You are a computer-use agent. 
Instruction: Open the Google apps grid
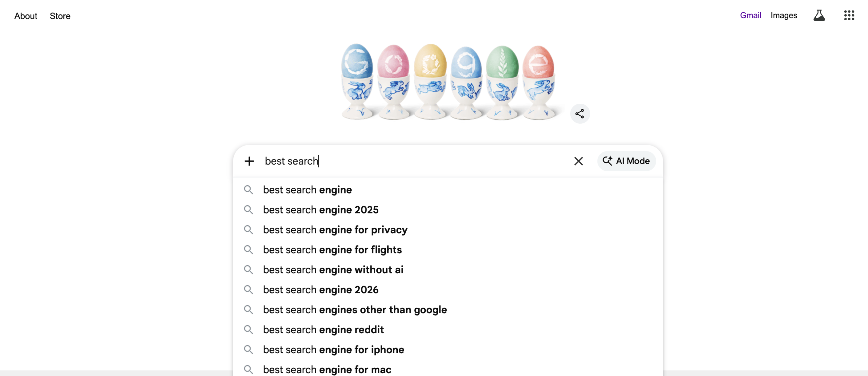pyautogui.click(x=849, y=15)
